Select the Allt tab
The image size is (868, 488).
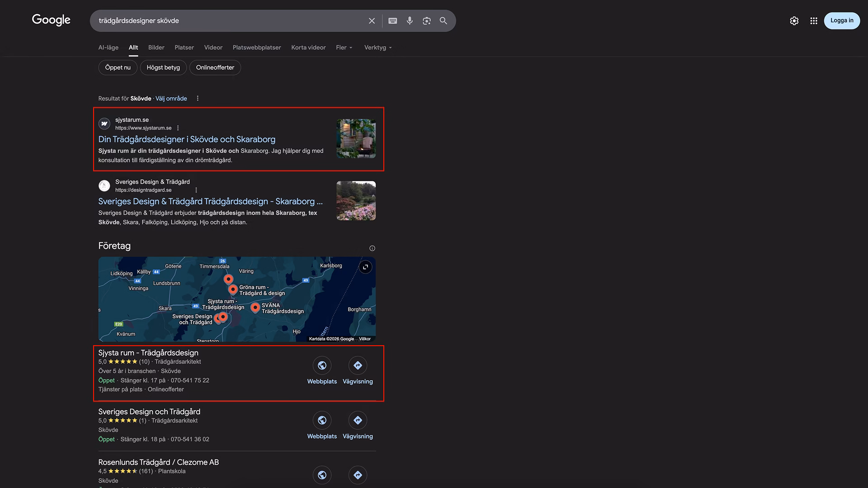click(x=133, y=47)
